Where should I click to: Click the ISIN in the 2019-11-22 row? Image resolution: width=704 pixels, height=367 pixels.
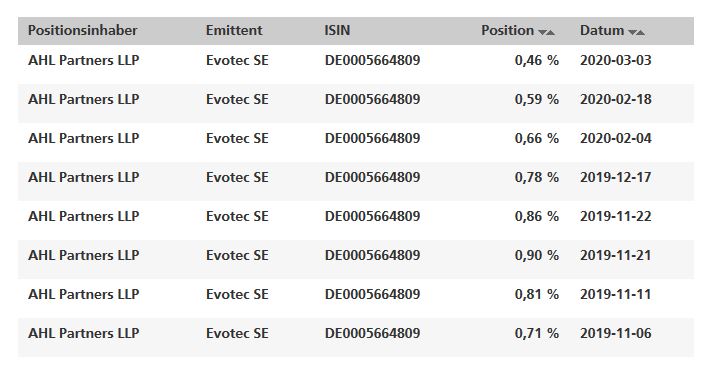tap(372, 217)
